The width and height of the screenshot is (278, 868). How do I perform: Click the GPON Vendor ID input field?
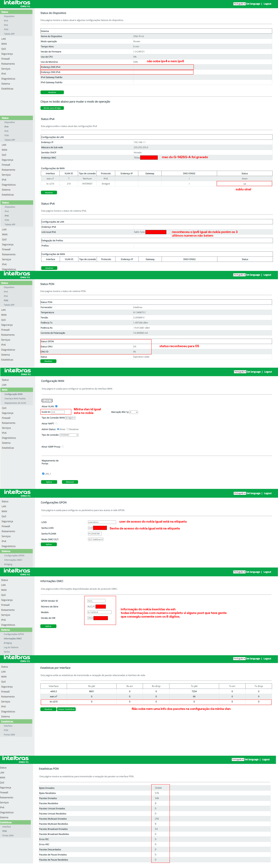pyautogui.click(x=96, y=601)
